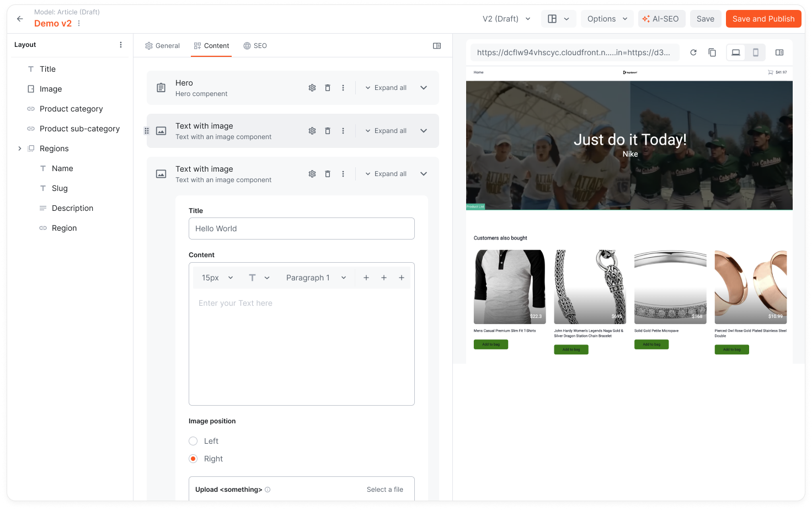Switch to the SEO tab
Image resolution: width=812 pixels, height=510 pixels.
(x=255, y=46)
